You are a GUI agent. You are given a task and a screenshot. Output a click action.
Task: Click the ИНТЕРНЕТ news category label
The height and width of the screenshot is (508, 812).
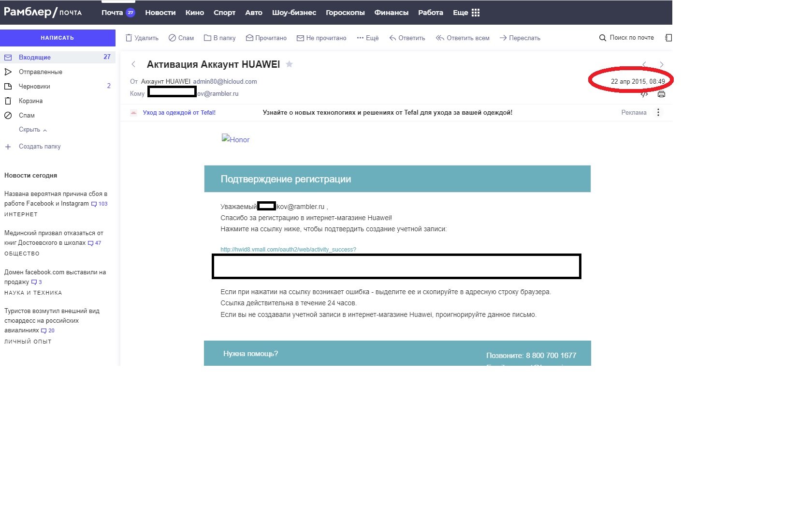(x=21, y=214)
